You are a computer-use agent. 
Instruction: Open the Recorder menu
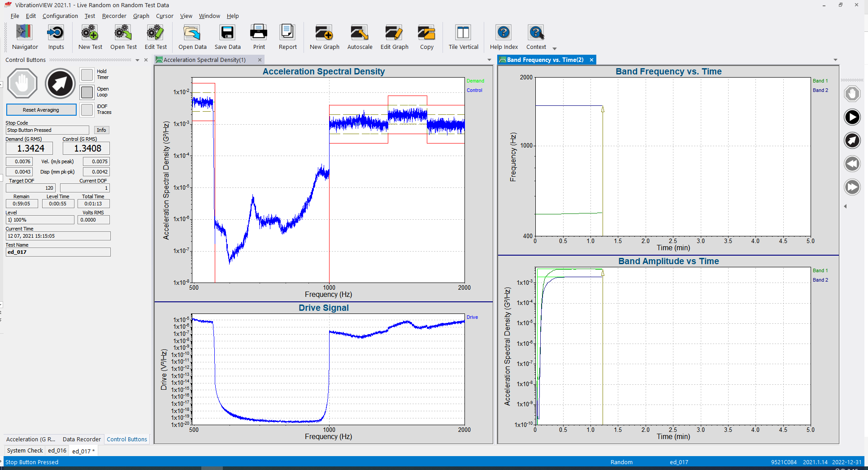coord(114,16)
